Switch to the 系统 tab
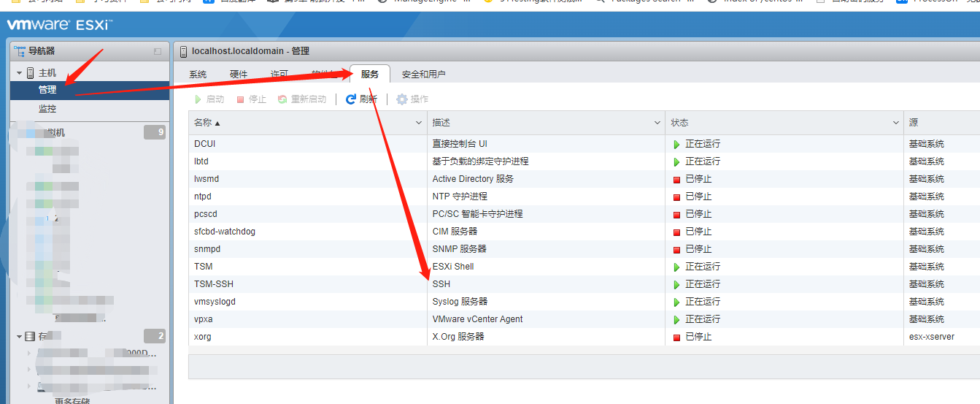The width and height of the screenshot is (980, 404). coord(198,75)
